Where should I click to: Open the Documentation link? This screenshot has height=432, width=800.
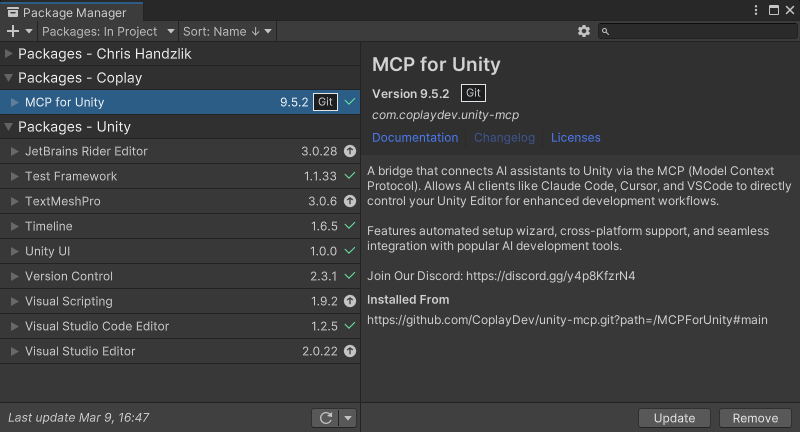click(x=415, y=138)
